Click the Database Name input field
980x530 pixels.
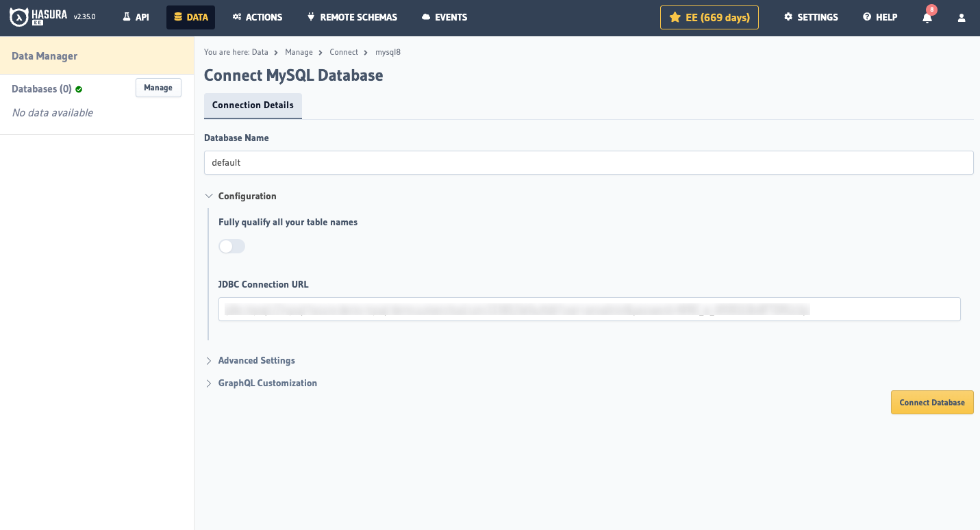(x=588, y=162)
